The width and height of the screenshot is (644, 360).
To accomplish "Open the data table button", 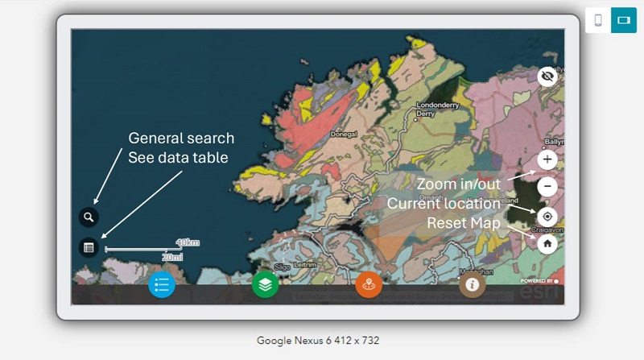I will [89, 247].
